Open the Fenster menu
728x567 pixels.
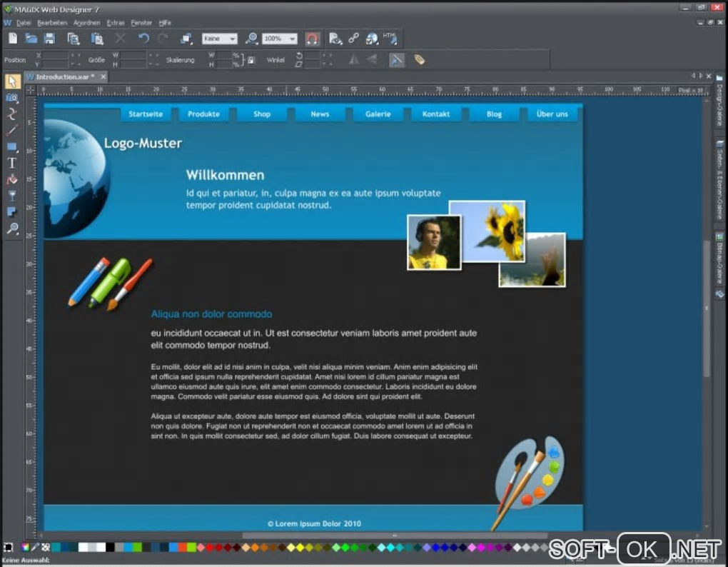coord(141,22)
